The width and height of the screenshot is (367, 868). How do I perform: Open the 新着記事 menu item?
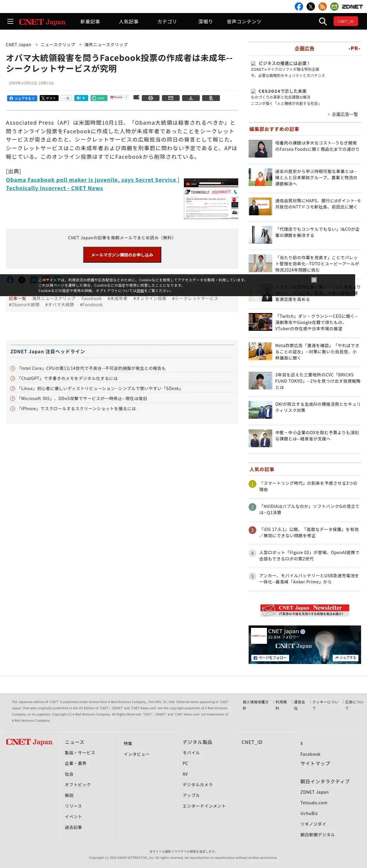click(x=90, y=22)
